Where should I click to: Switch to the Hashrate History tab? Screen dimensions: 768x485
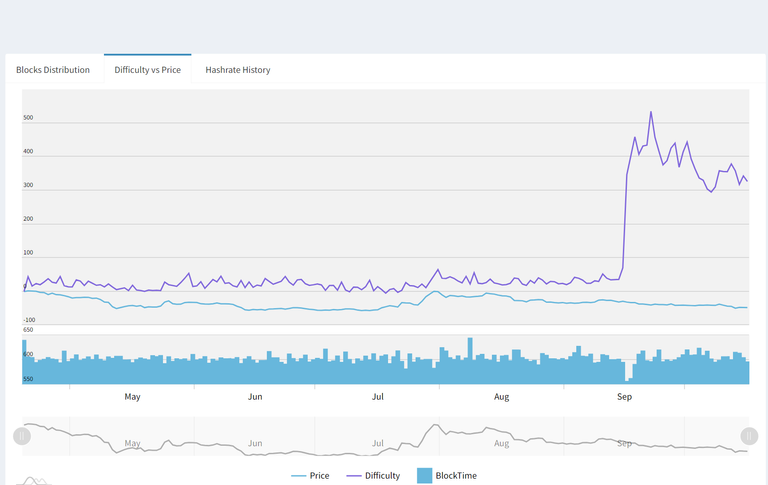point(238,70)
